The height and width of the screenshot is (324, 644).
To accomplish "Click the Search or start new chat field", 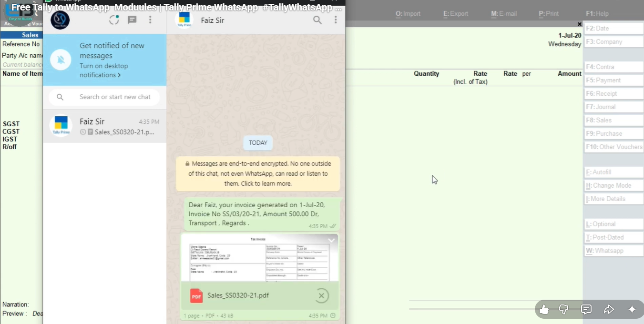I will tap(115, 97).
